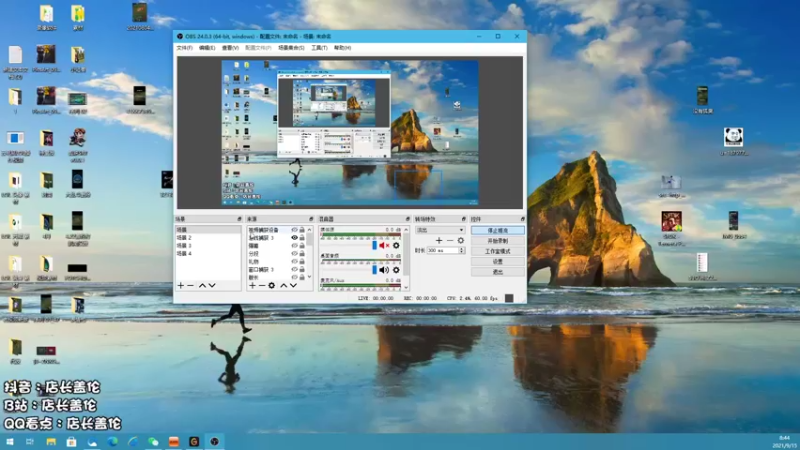Open gear settings for the 桌面音频 channel
Screen dimensions: 800x450
click(396, 270)
